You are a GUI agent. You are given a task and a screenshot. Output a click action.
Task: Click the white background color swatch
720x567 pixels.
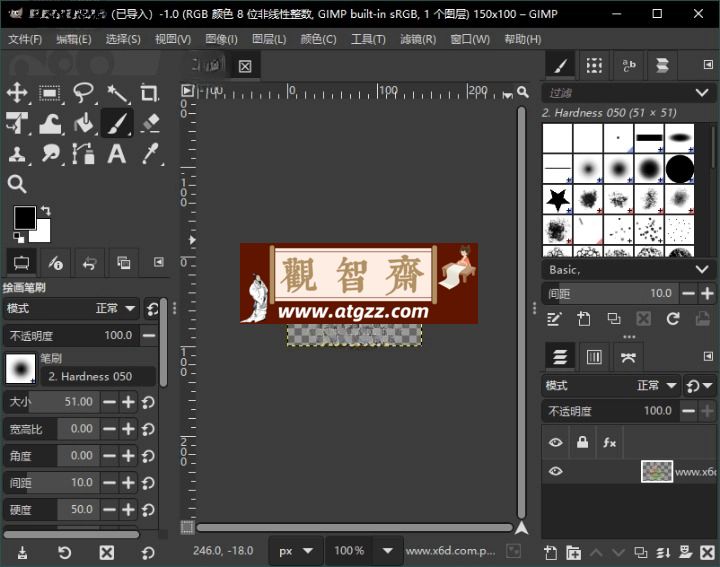point(44,235)
